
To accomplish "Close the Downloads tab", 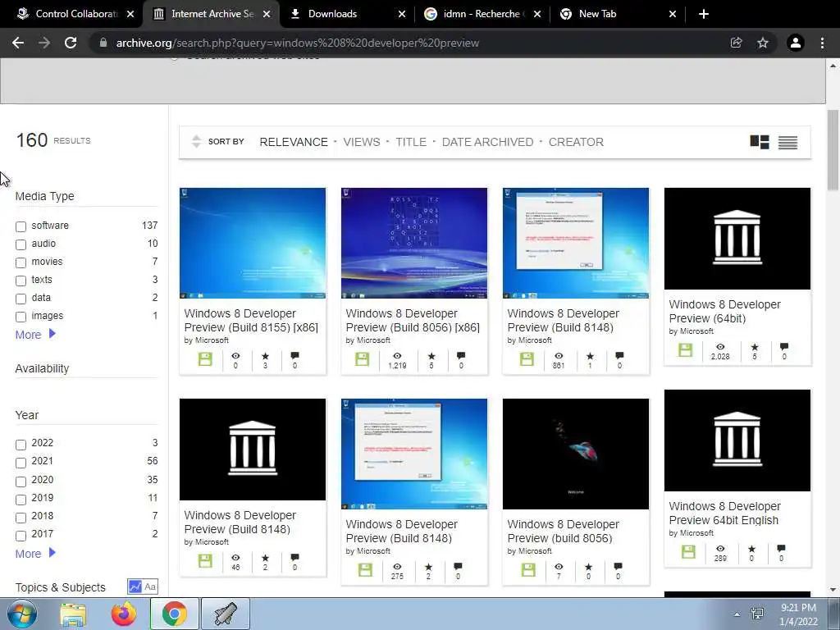I will point(402,14).
